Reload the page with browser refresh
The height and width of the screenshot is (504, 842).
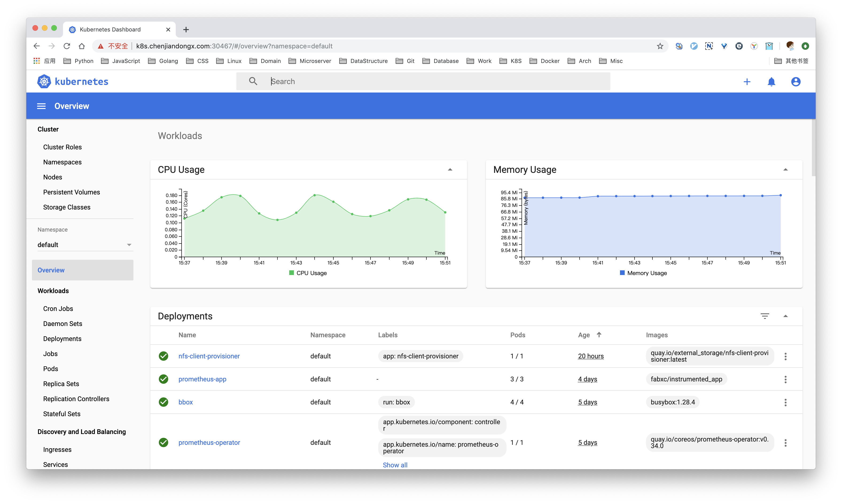[67, 46]
